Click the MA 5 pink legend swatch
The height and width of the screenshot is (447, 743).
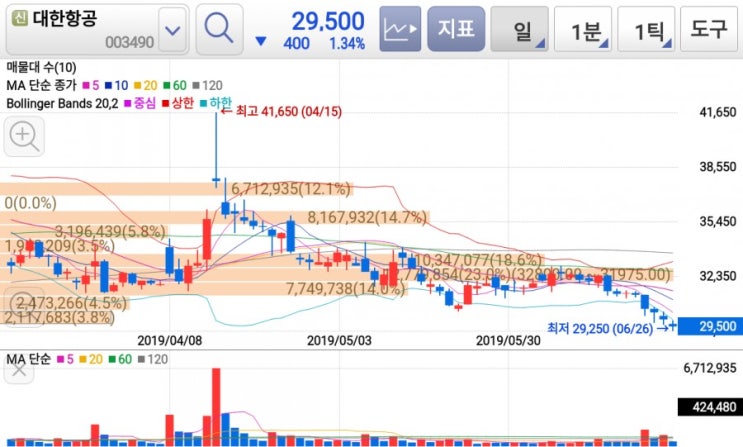tap(86, 85)
